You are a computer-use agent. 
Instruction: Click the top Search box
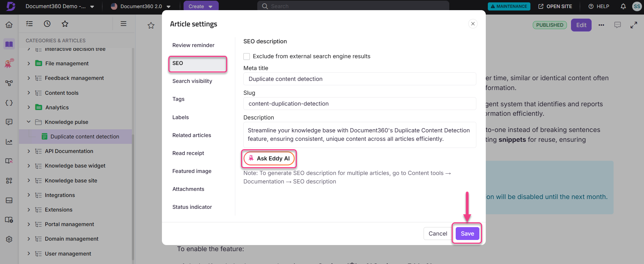coord(353,6)
